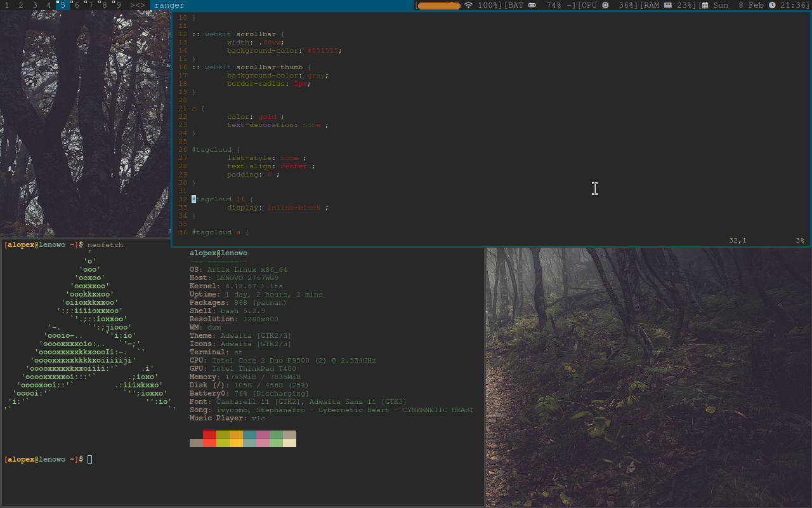Click the 36% CPU usage reading
The image size is (812, 508).
(x=626, y=5)
